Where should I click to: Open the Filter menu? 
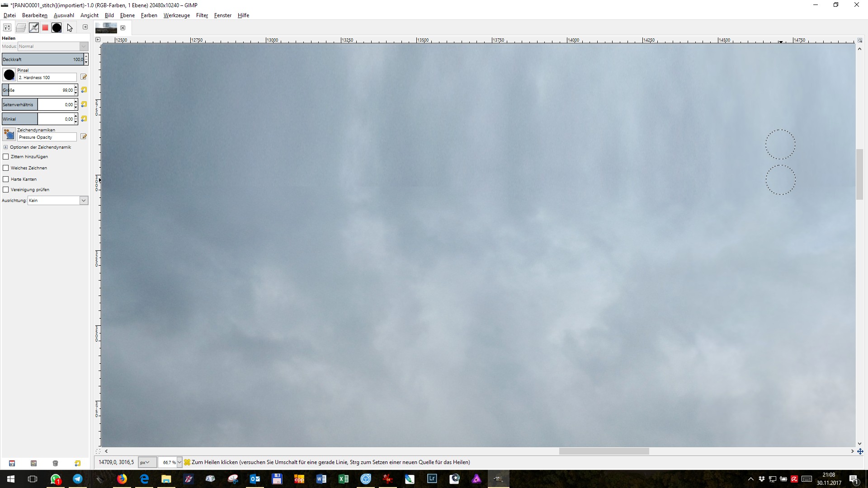pyautogui.click(x=202, y=15)
